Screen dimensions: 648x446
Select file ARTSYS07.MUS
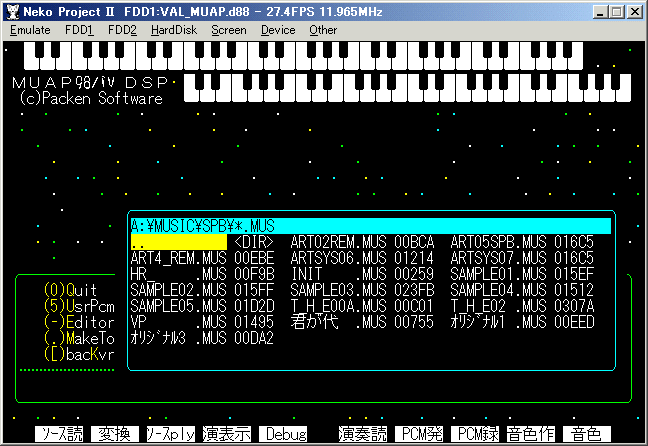[498, 258]
